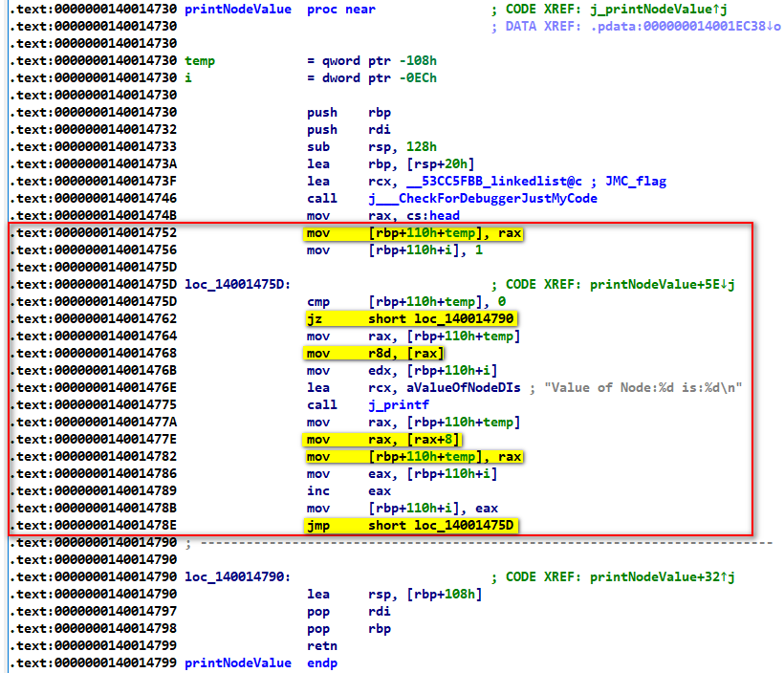
Task: Click the temp stack variable definition
Action: 200,61
